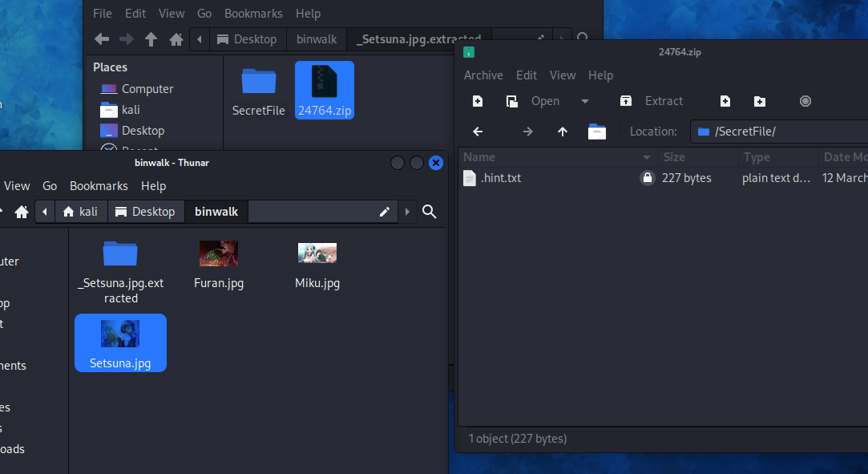This screenshot has width=868, height=474.
Task: Open the Bookmarks menu in the binwalk Thunar window
Action: pos(99,186)
